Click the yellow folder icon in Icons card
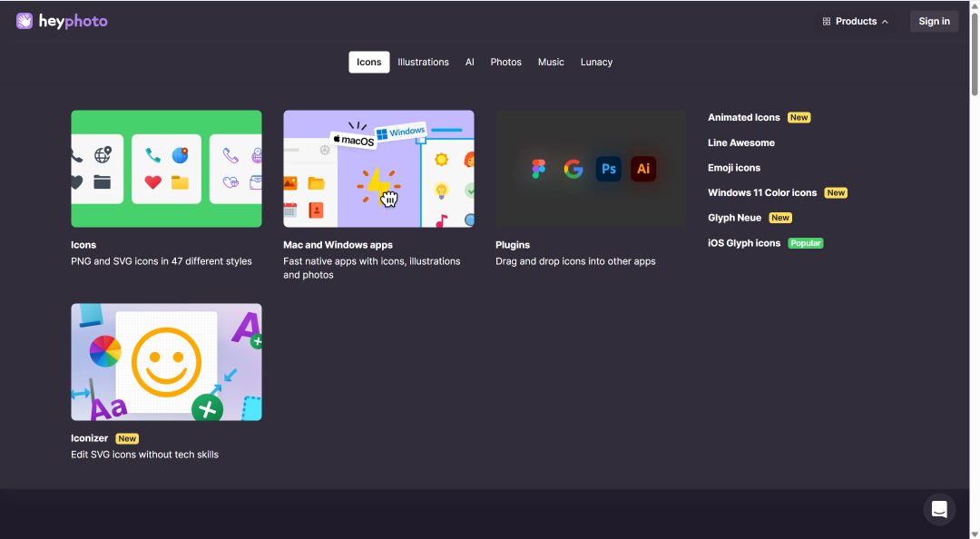 point(180,182)
